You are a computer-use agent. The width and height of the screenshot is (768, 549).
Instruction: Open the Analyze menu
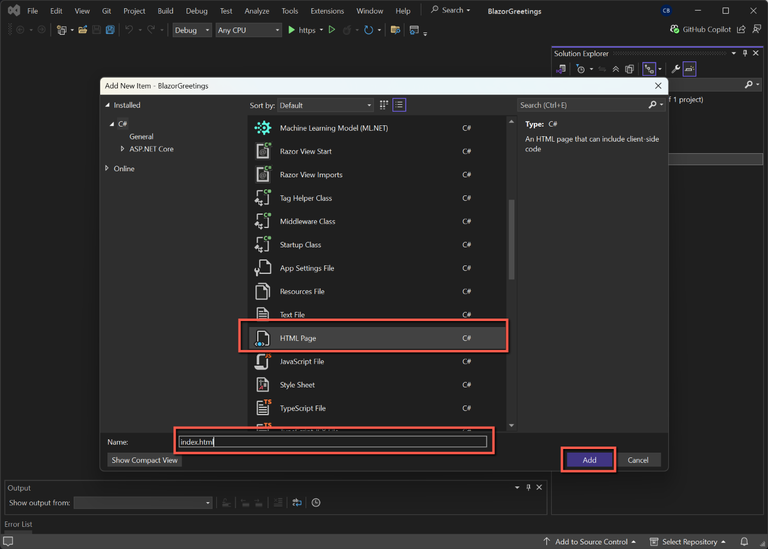[257, 11]
